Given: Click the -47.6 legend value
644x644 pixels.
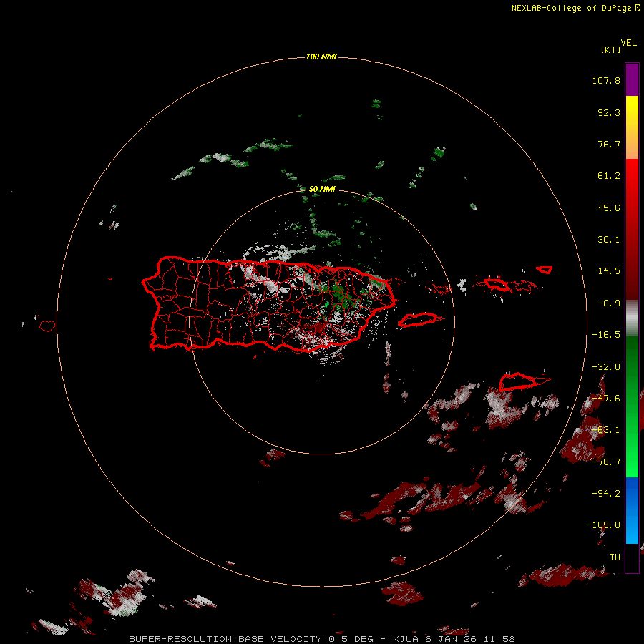Looking at the screenshot, I should coord(606,399).
